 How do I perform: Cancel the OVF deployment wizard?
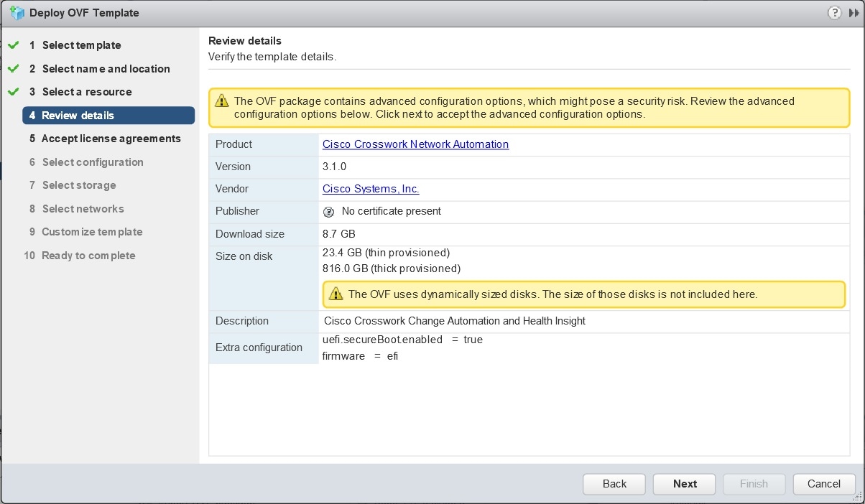[824, 484]
